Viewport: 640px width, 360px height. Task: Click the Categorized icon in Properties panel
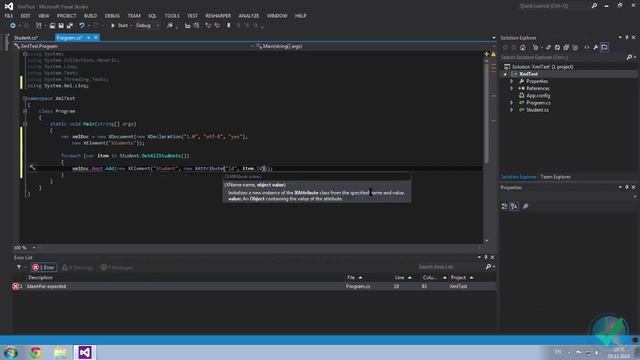(505, 207)
